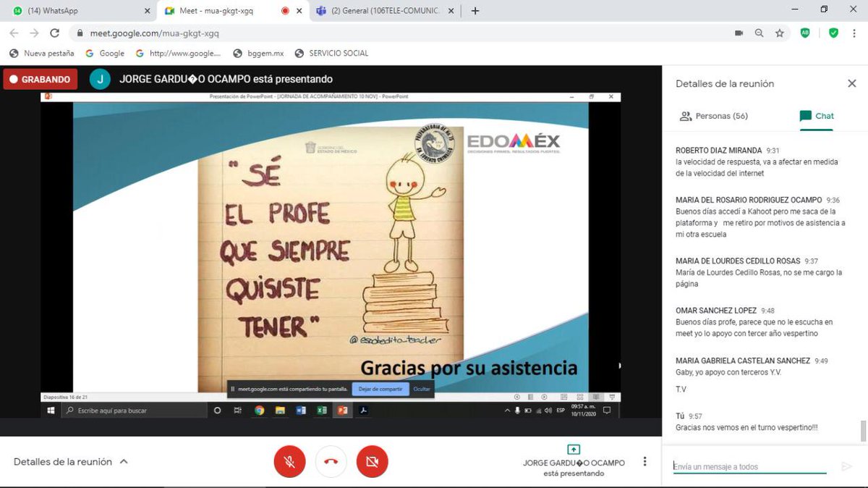Click the J presenter avatar
The width and height of the screenshot is (868, 488).
tap(100, 79)
